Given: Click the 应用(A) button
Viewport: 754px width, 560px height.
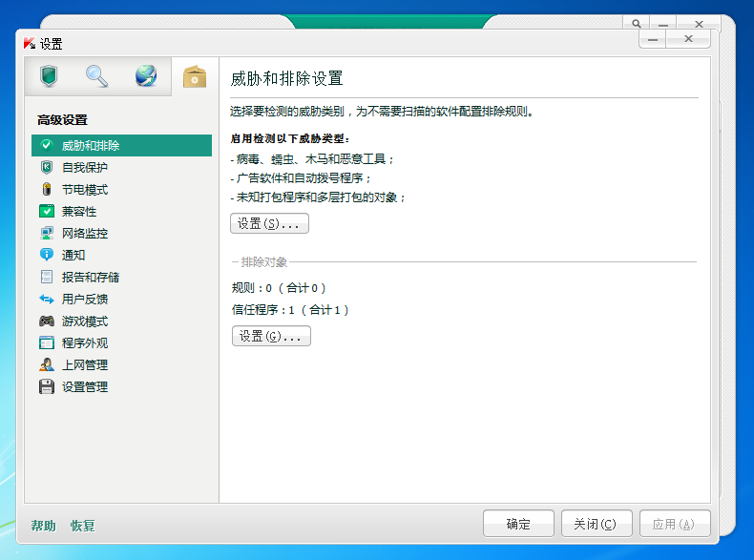Looking at the screenshot, I should click(x=675, y=524).
